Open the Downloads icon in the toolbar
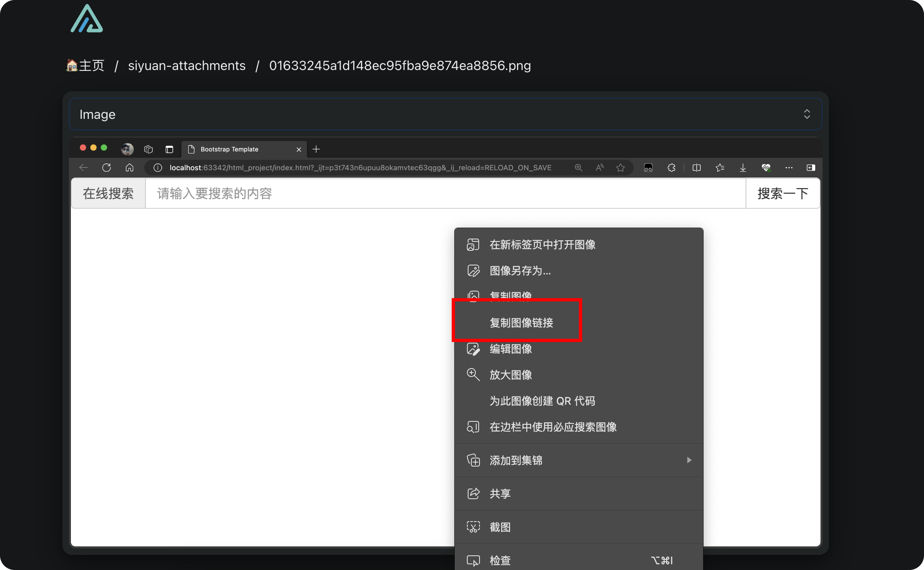This screenshot has width=924, height=570. click(x=743, y=167)
